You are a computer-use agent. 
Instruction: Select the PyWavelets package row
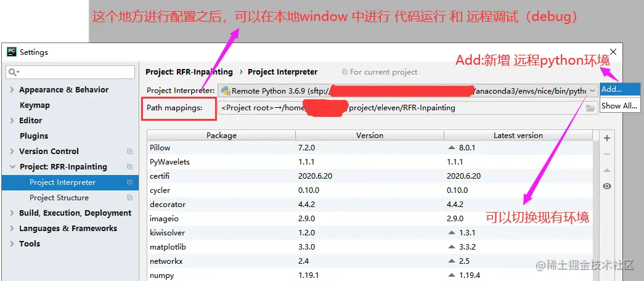click(370, 162)
